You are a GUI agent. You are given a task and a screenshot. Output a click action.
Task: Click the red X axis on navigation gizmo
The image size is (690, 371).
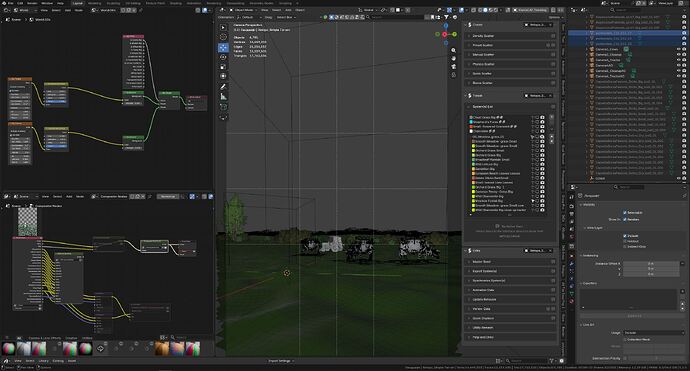(x=444, y=34)
